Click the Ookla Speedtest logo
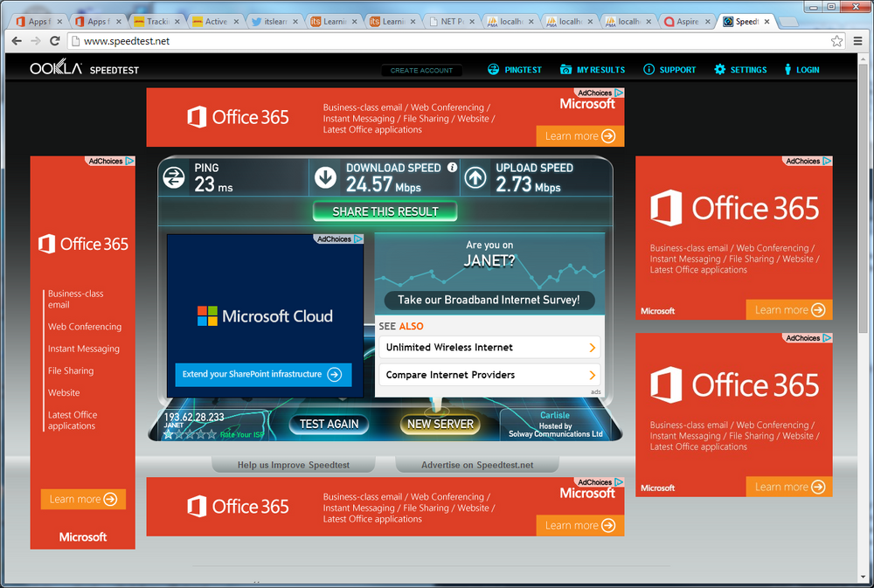Screen dimensions: 874x588 84,68
